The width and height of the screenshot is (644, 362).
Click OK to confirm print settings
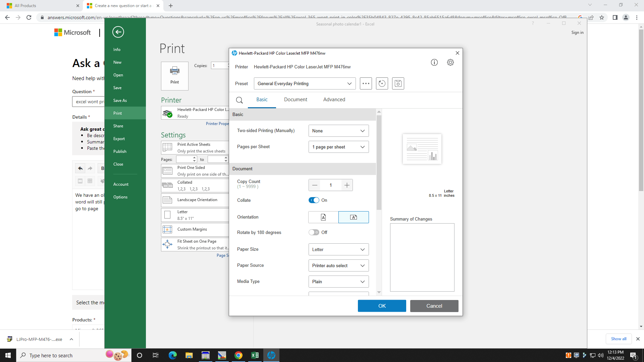coord(382,305)
